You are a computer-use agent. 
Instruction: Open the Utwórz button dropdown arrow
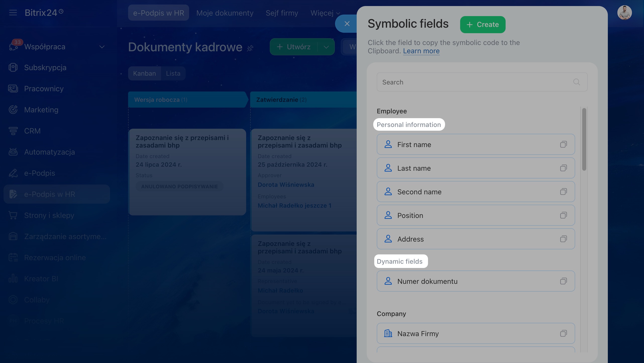pos(326,47)
